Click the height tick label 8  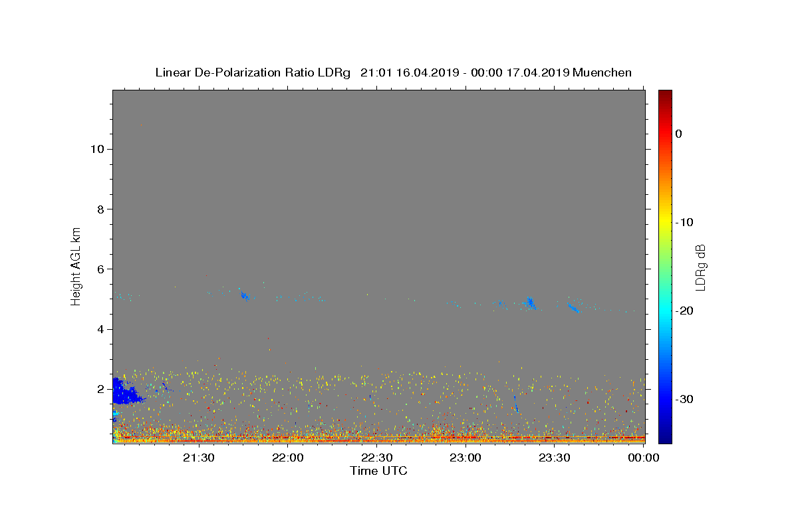[x=101, y=209]
